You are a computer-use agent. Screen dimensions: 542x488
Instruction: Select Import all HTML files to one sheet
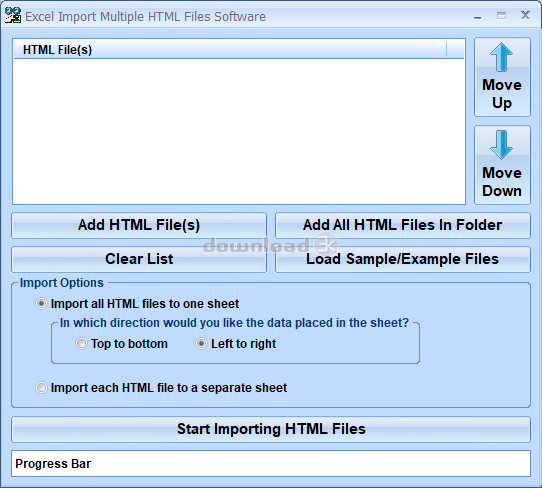tap(41, 304)
